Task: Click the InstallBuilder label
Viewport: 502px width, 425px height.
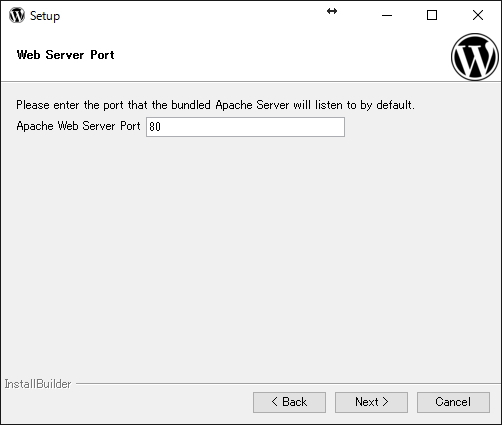Action: tap(38, 384)
